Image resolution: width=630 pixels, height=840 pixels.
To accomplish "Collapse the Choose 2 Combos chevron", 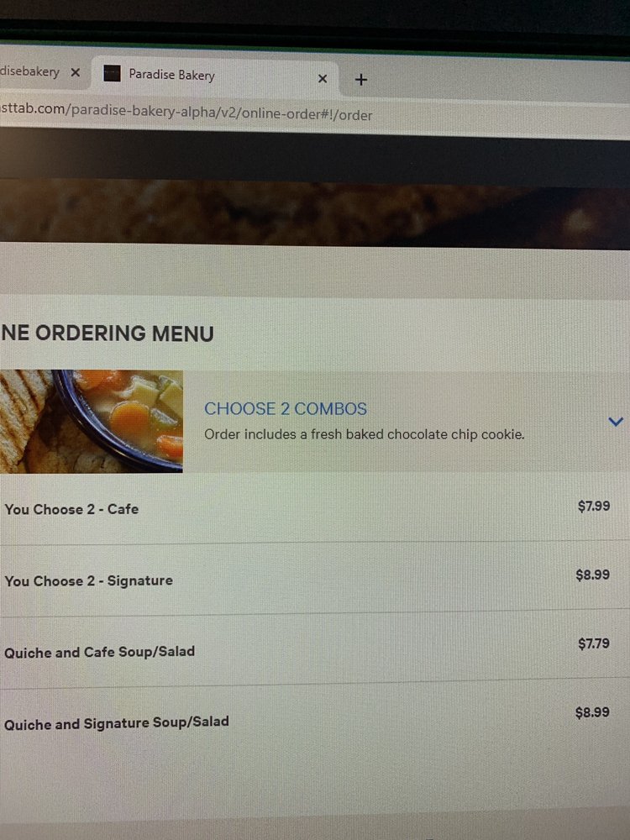I will [616, 422].
